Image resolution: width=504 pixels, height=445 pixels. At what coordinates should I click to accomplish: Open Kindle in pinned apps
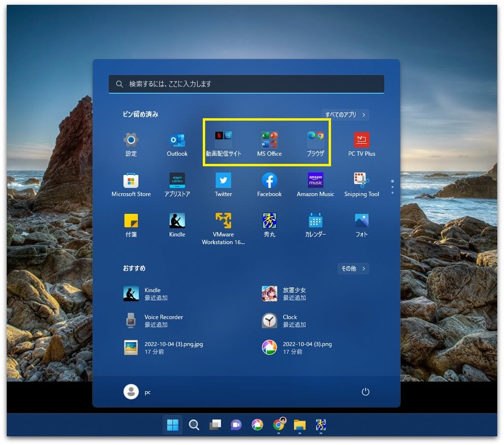[x=177, y=225]
